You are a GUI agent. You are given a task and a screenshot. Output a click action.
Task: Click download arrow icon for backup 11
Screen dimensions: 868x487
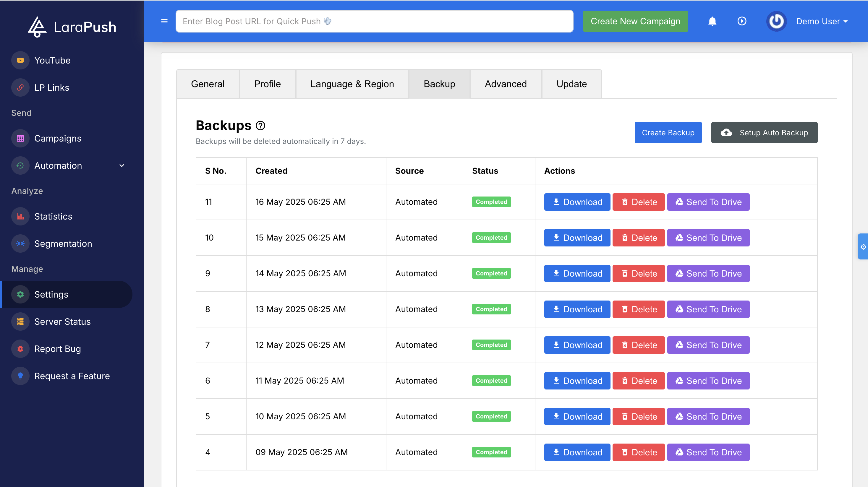tap(556, 202)
